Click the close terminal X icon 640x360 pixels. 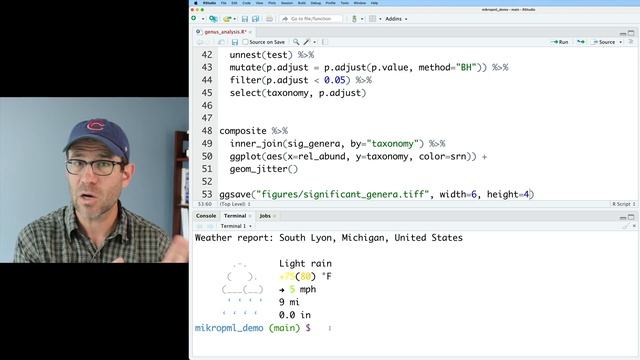click(x=634, y=226)
